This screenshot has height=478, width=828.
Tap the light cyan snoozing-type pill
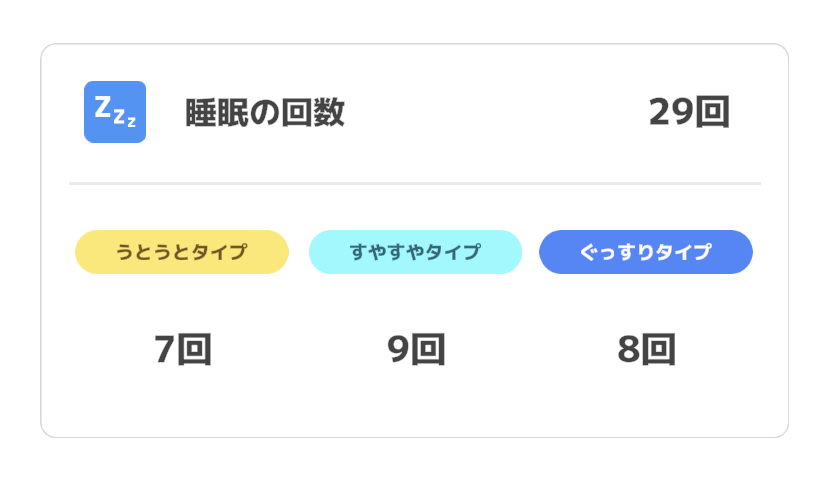[x=415, y=252]
